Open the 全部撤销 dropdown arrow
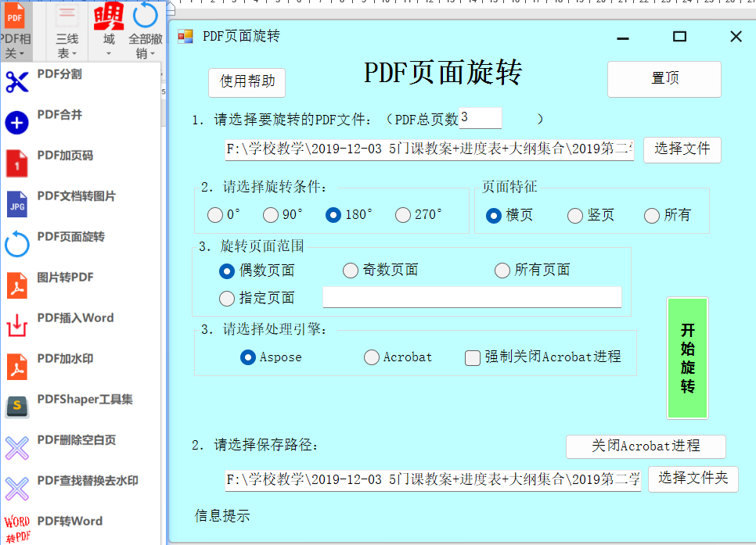 pyautogui.click(x=153, y=53)
